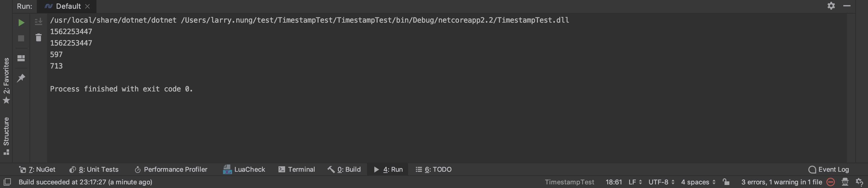Viewport: 868px width, 188px height.
Task: Click the scroll to end icon
Action: (x=38, y=22)
